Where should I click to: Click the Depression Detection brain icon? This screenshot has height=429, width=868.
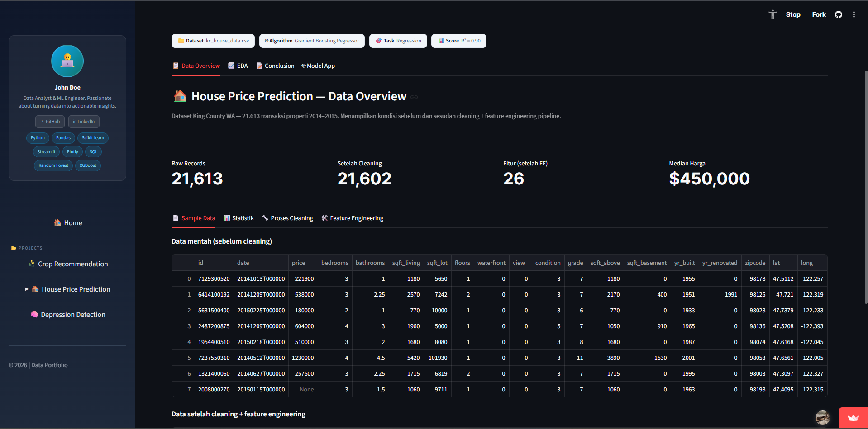(x=34, y=314)
